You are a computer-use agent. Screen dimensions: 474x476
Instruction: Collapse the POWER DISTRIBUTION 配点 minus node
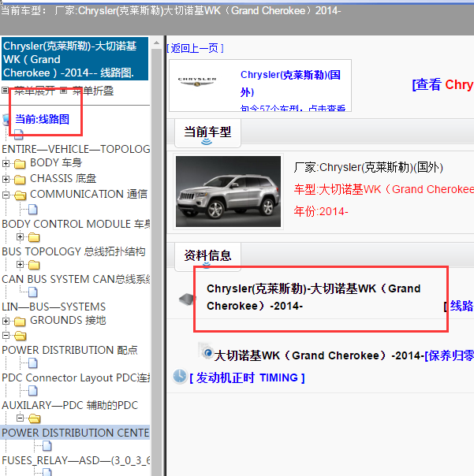pos(6,335)
